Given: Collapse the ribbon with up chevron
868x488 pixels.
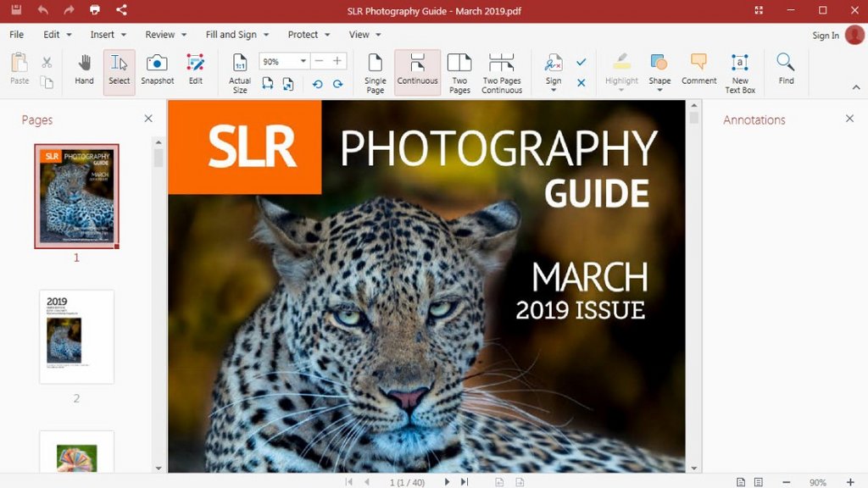Looking at the screenshot, I should (856, 87).
